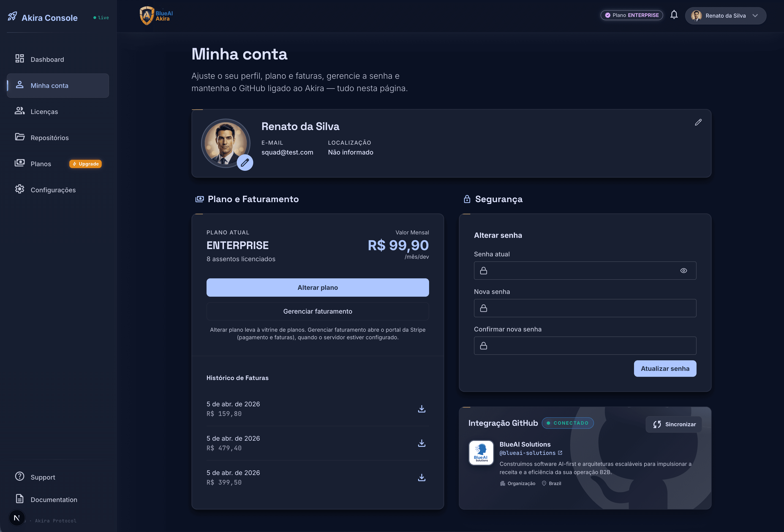The width and height of the screenshot is (784, 532).
Task: Open the Plano ENTERPRISE badge
Action: [632, 15]
